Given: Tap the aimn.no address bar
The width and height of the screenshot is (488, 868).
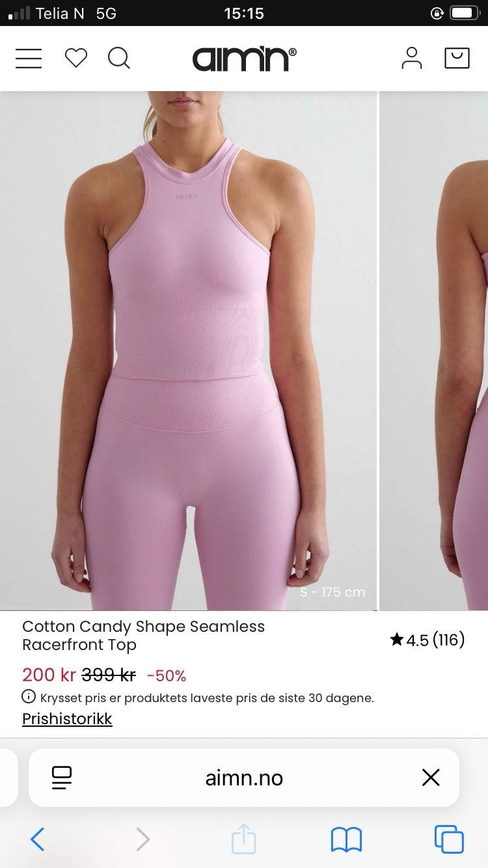Looking at the screenshot, I should [x=244, y=778].
